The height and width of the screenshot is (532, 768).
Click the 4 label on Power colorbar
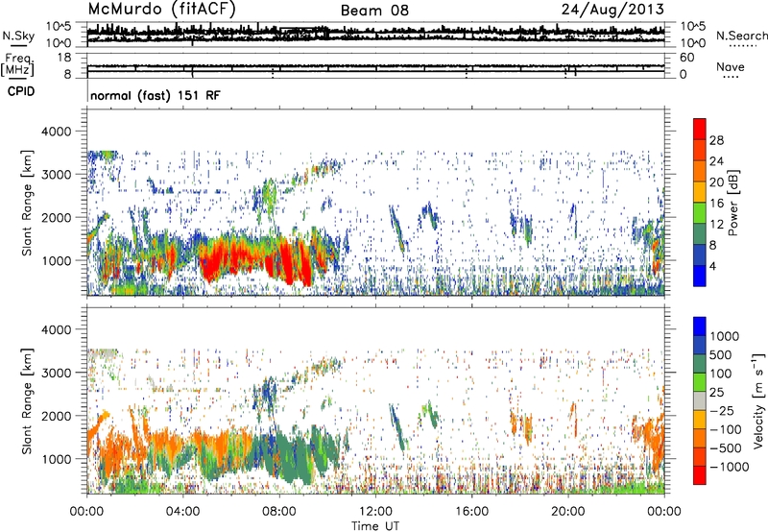click(712, 266)
